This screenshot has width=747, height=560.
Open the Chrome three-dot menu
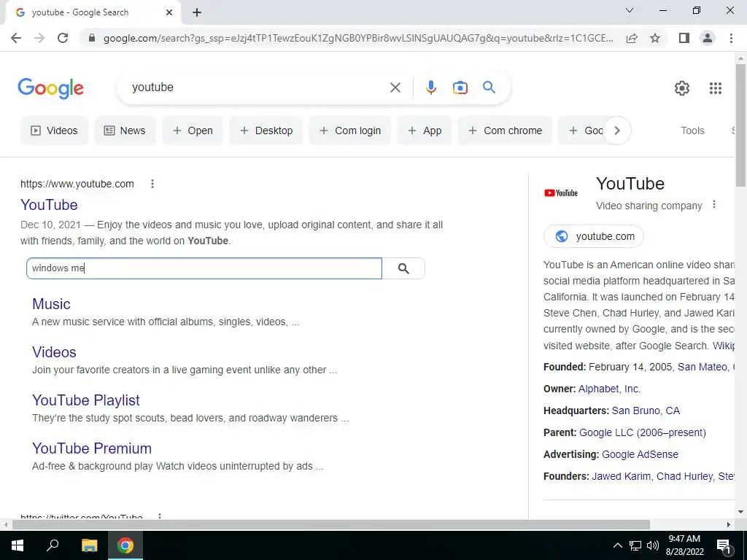[x=731, y=38]
